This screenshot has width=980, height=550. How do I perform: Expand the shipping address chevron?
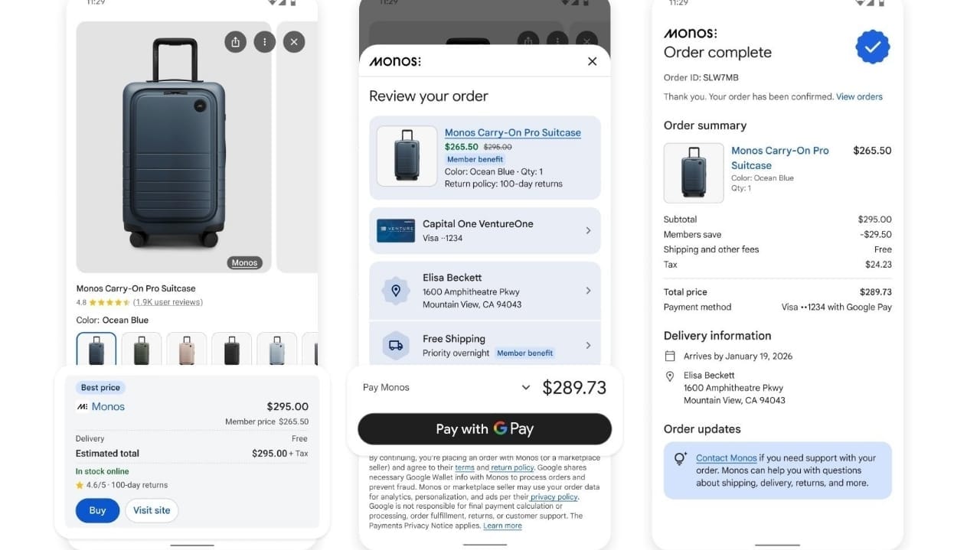pyautogui.click(x=588, y=291)
